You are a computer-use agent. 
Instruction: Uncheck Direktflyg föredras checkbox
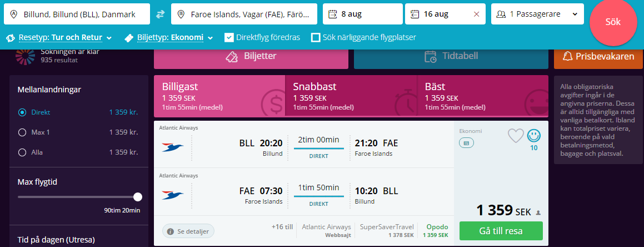(229, 37)
